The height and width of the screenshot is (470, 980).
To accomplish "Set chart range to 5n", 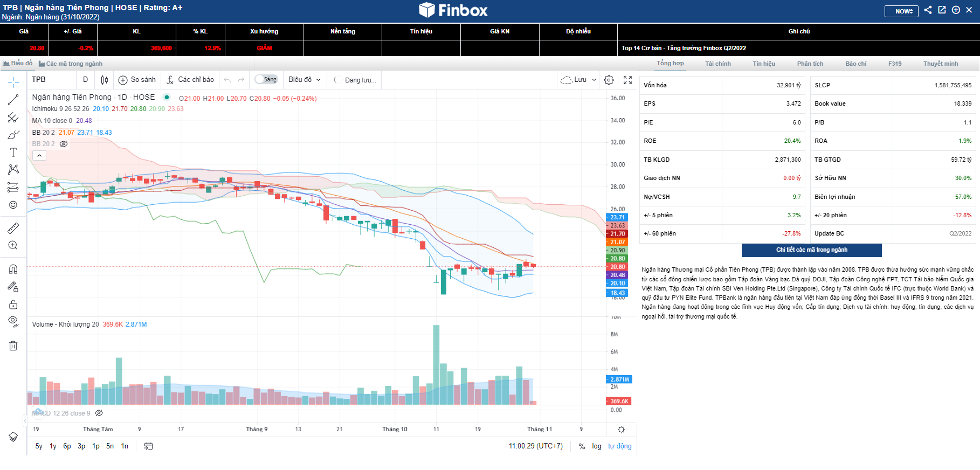I will pyautogui.click(x=110, y=446).
